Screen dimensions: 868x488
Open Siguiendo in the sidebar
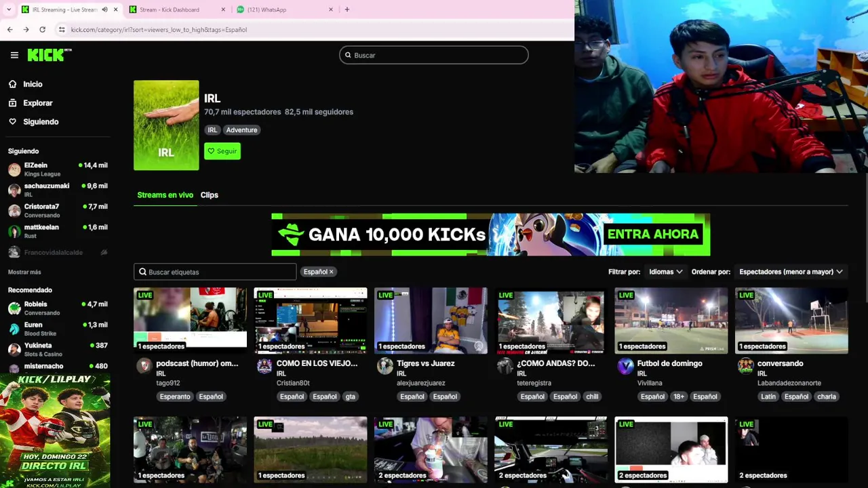41,122
